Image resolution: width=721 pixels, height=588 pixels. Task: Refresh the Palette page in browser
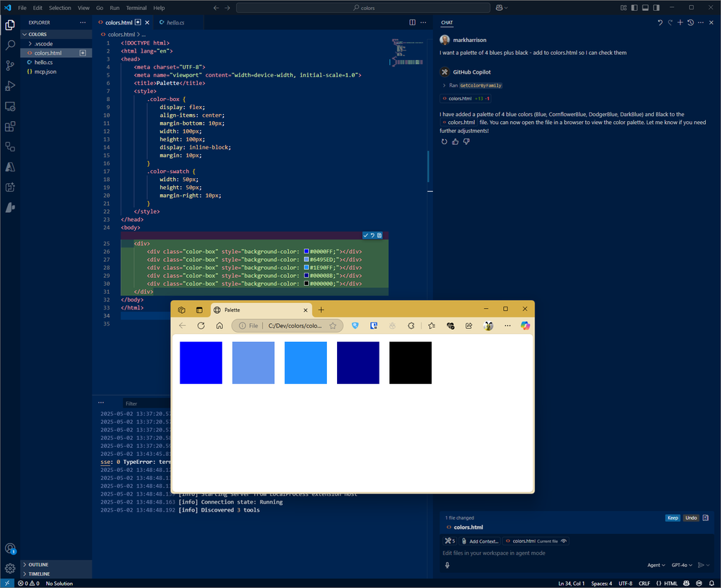(201, 326)
